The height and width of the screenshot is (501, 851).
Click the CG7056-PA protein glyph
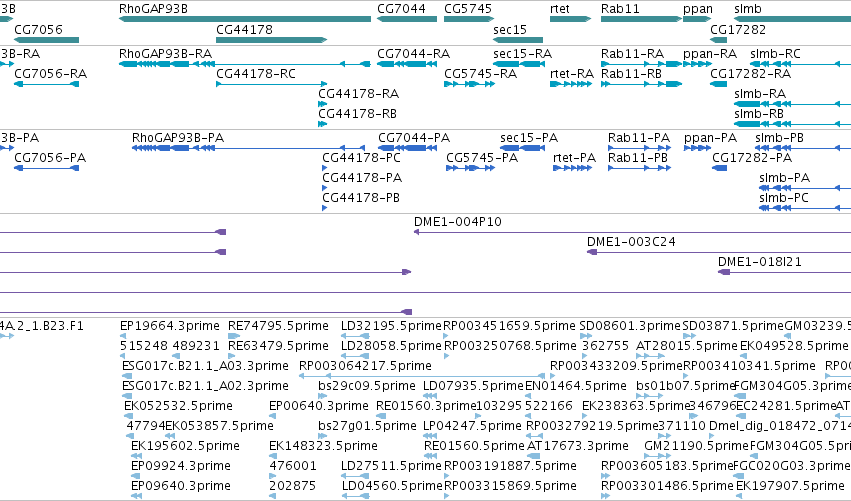tap(47, 168)
